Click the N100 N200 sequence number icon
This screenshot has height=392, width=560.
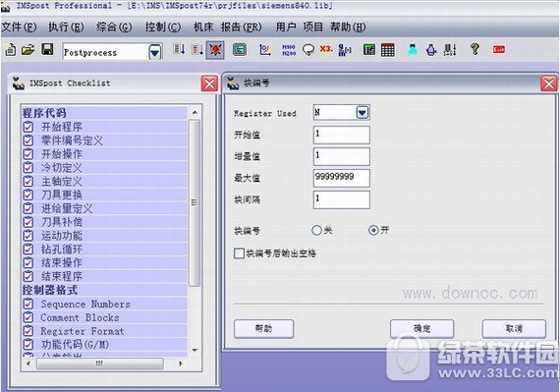289,50
